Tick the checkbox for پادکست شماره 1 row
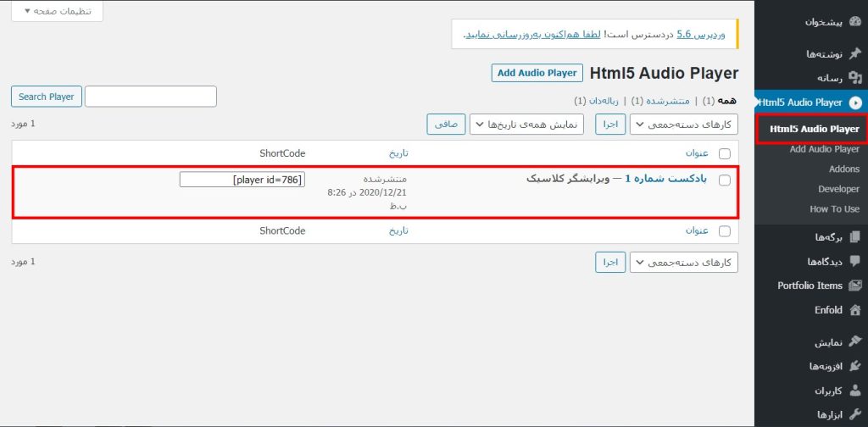Screen dimensions: 868x427 click(724, 180)
